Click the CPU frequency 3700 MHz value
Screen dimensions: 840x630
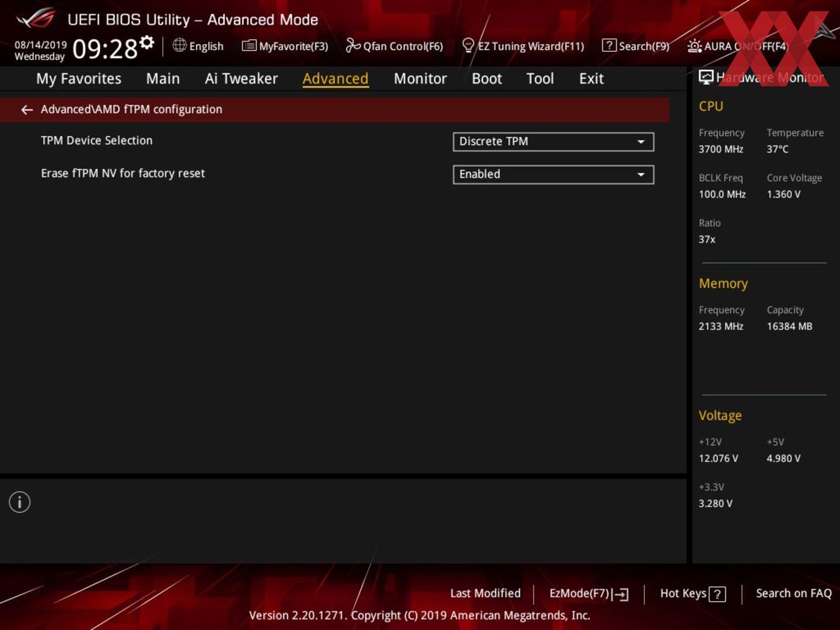pyautogui.click(x=721, y=149)
